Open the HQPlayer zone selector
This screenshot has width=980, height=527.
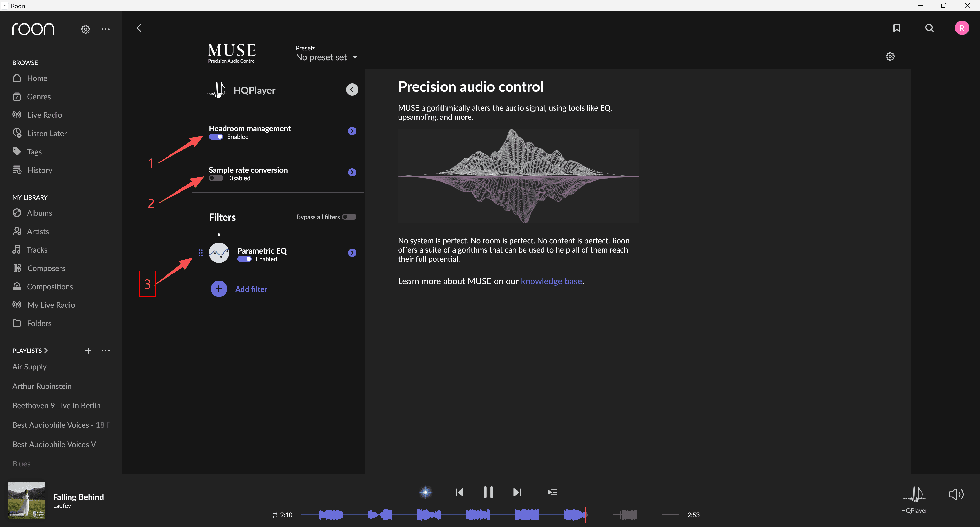(914, 500)
